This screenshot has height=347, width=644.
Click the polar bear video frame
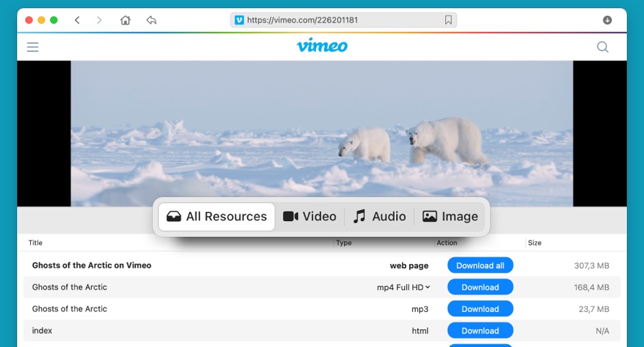tap(321, 133)
